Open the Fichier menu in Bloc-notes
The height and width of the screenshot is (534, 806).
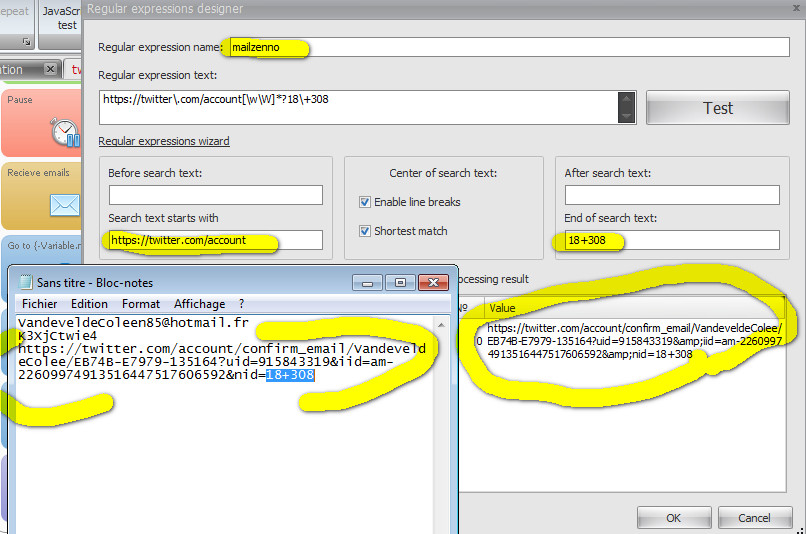pos(40,304)
